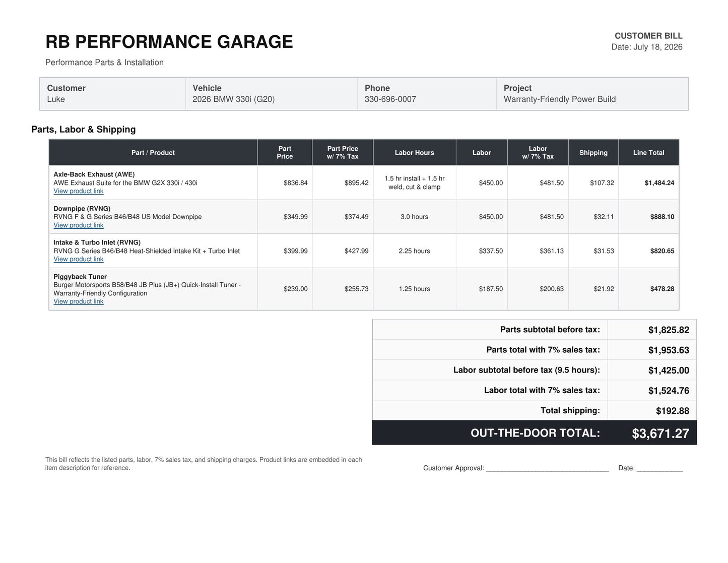728x563 pixels.
Task: Select Intake part price $399.99
Action: pos(296,251)
